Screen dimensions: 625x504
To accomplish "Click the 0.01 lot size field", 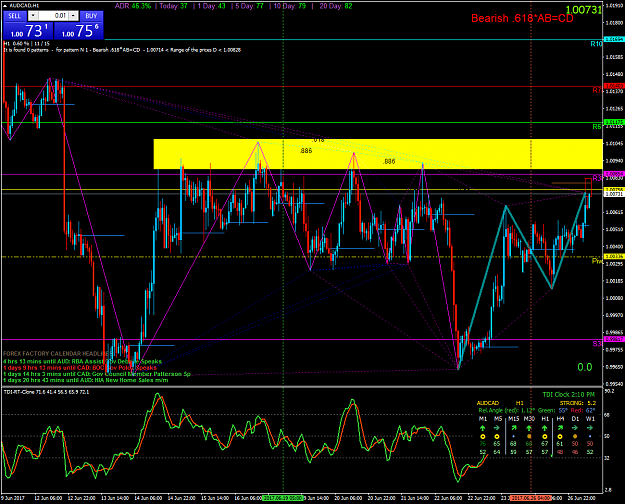I will 54,16.
